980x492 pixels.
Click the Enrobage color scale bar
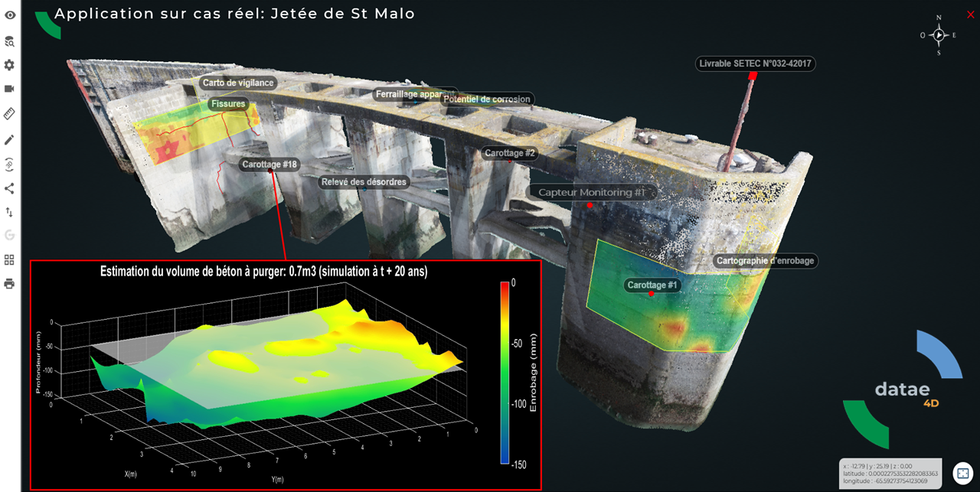coord(505,373)
